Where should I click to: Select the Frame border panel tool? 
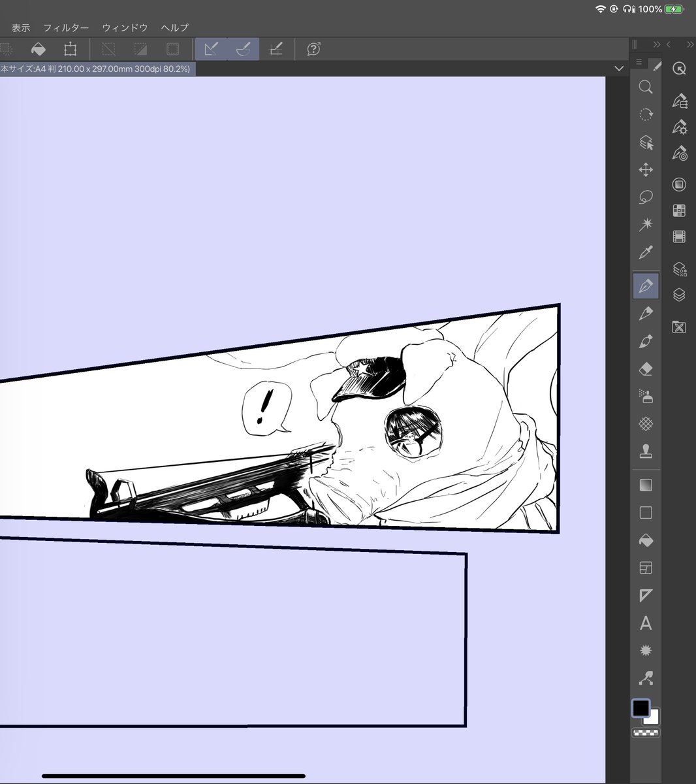tap(646, 568)
